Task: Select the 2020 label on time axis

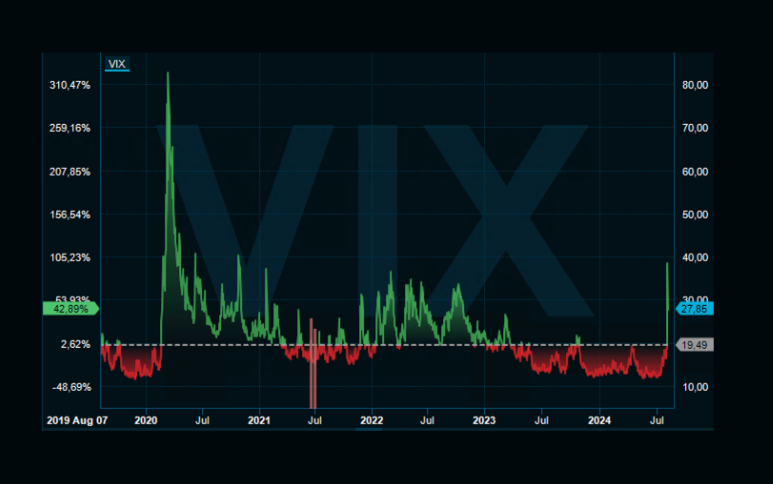Action: [146, 421]
